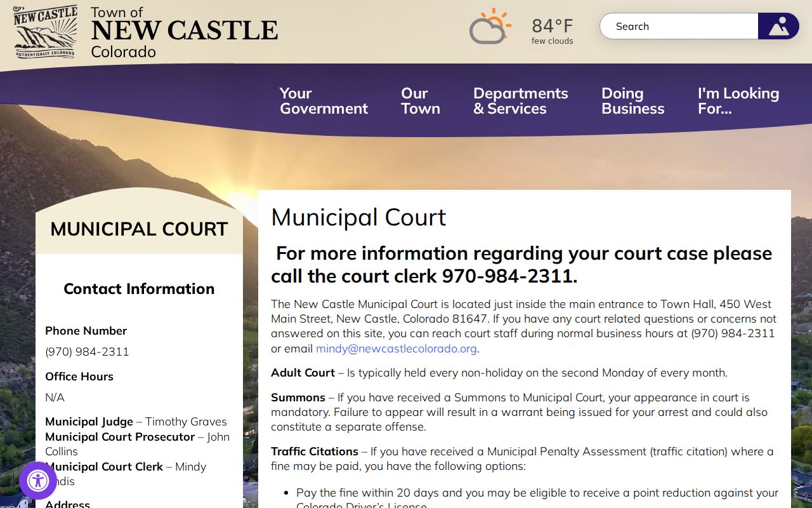The width and height of the screenshot is (812, 508).
Task: Click the Traffic Citations paragraph label
Action: (x=315, y=451)
